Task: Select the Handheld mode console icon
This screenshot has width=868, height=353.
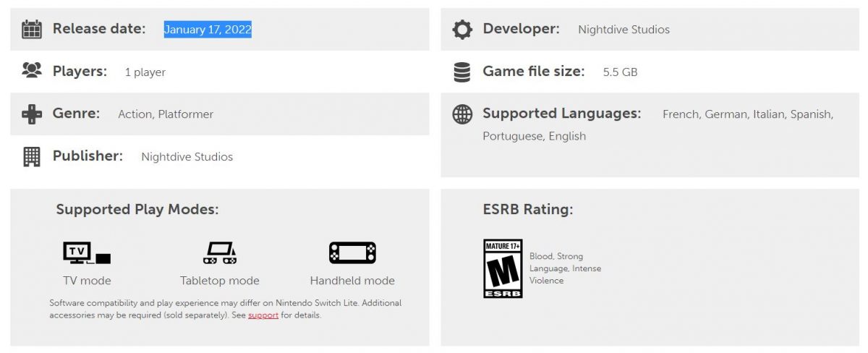Action: pos(352,252)
